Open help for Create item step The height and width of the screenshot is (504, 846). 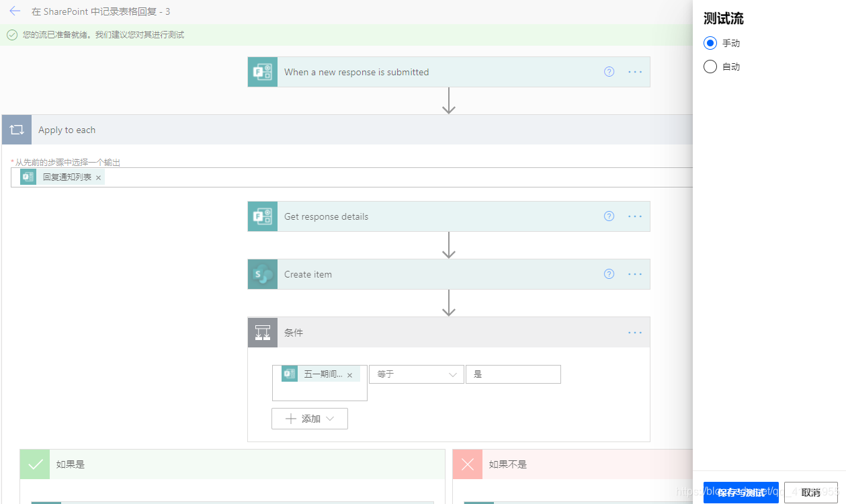609,274
